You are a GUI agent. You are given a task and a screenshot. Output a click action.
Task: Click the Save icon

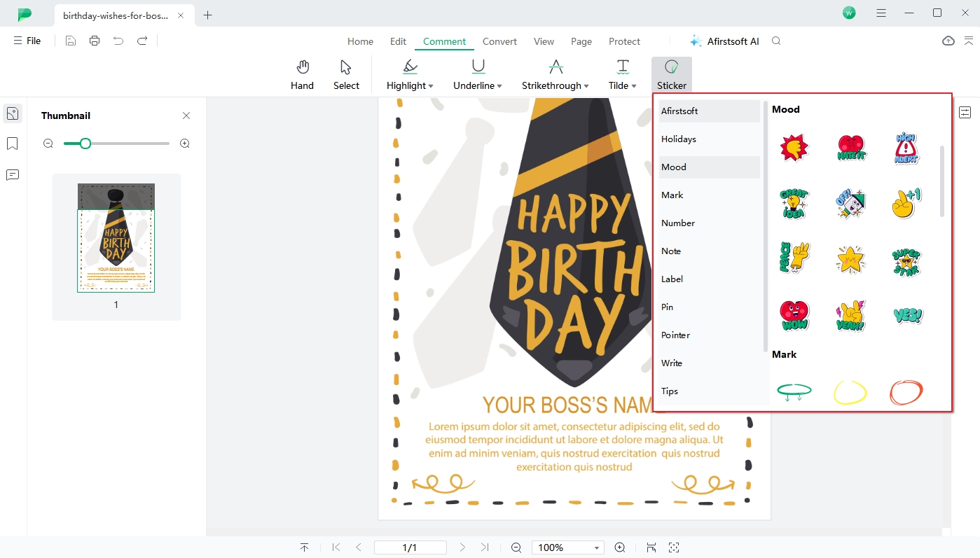71,41
